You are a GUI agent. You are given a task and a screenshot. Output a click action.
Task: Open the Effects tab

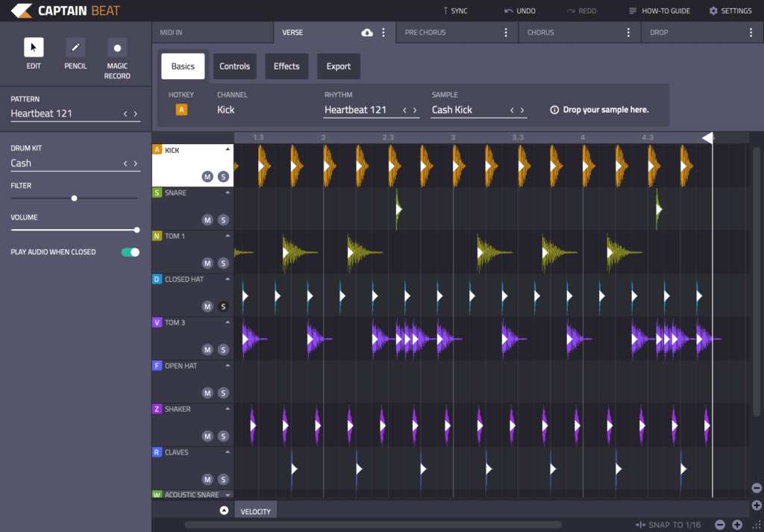click(x=286, y=66)
